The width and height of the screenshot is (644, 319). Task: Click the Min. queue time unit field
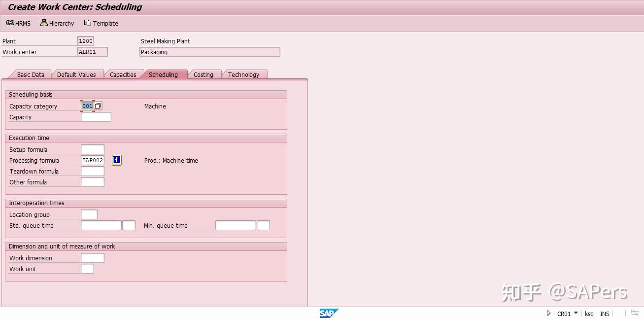pyautogui.click(x=263, y=225)
